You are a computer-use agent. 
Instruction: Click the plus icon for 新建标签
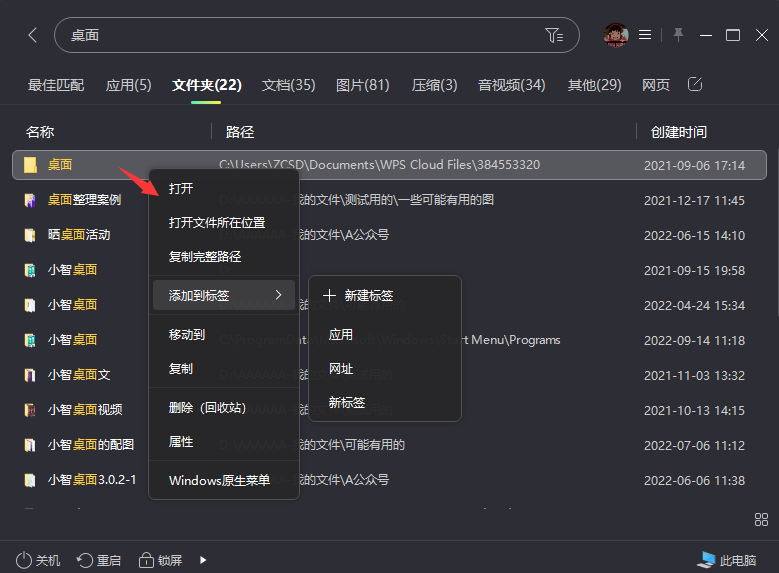pyautogui.click(x=329, y=296)
